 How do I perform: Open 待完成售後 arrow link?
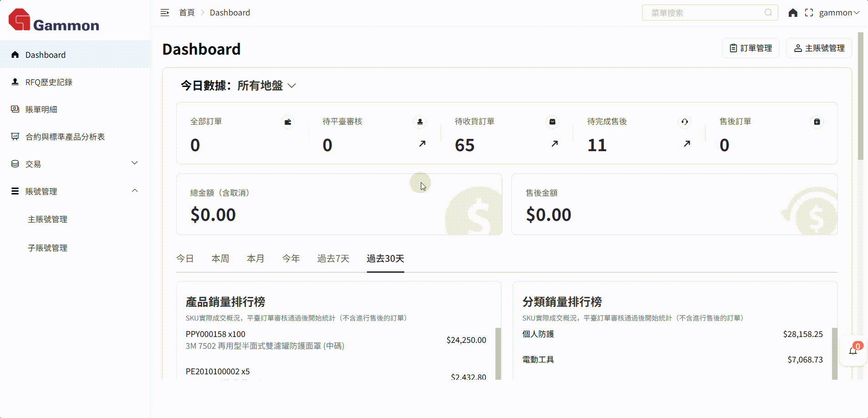(687, 144)
